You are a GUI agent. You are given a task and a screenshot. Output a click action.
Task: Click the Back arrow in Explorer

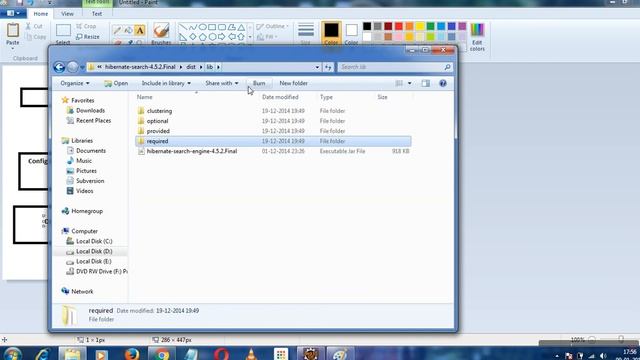59,67
